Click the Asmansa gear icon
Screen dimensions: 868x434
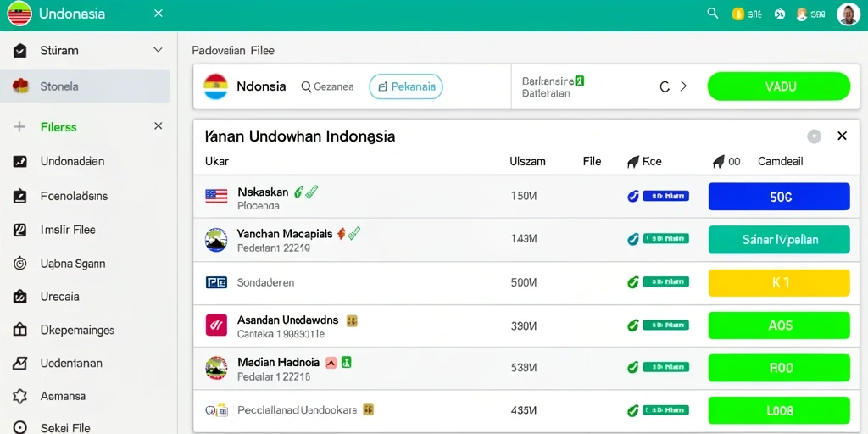[20, 397]
